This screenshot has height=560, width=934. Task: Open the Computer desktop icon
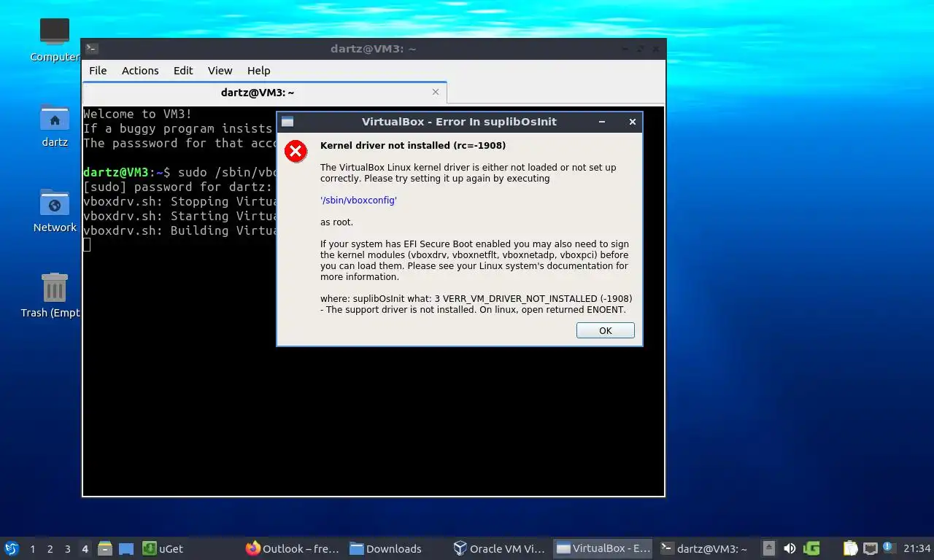pos(55,39)
